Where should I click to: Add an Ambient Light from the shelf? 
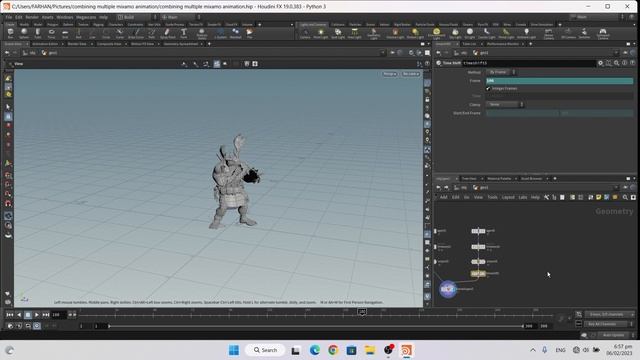(527, 33)
